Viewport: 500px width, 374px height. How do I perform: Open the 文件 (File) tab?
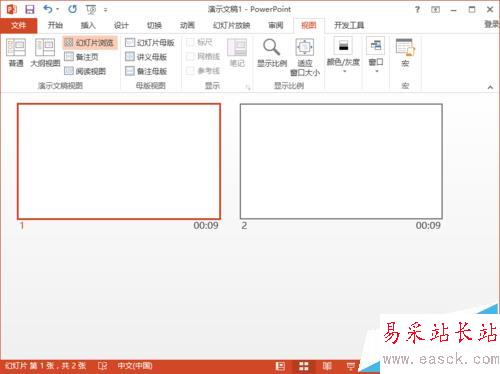click(18, 25)
